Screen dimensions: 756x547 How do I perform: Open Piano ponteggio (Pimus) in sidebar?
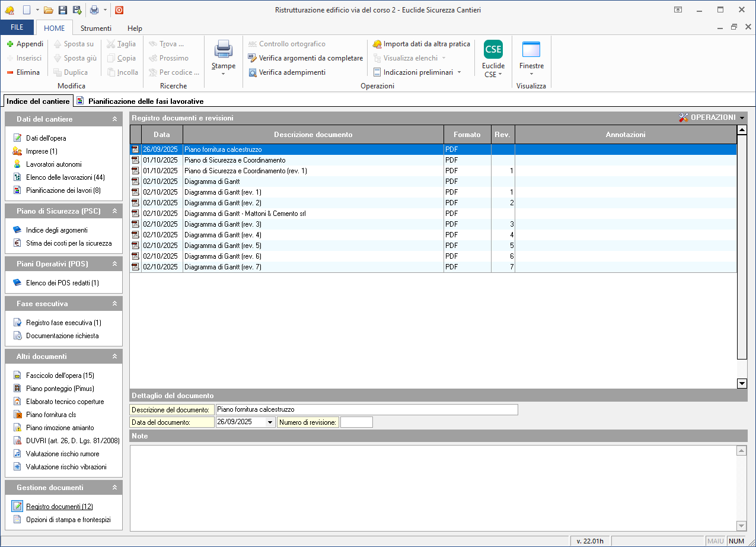(x=60, y=389)
